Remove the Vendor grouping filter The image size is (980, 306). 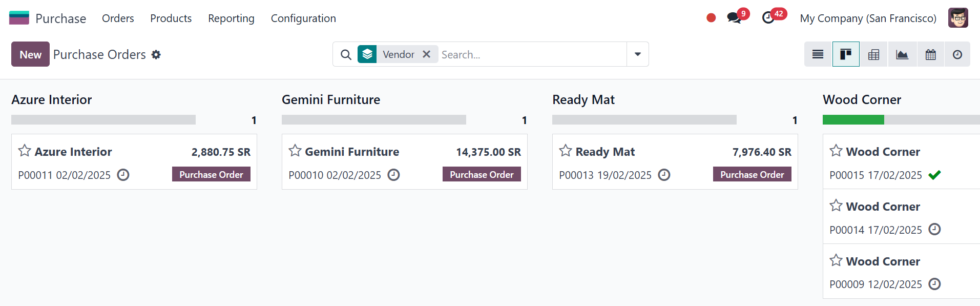point(426,54)
